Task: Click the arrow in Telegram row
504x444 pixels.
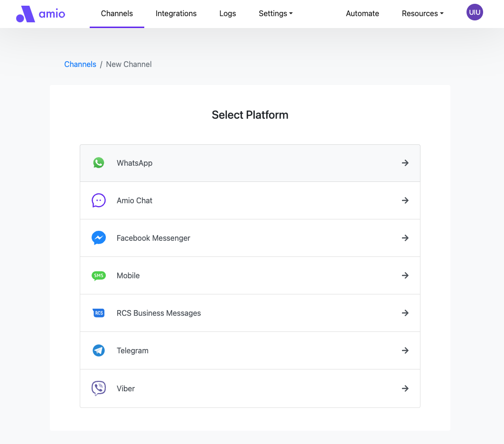Action: pos(405,350)
